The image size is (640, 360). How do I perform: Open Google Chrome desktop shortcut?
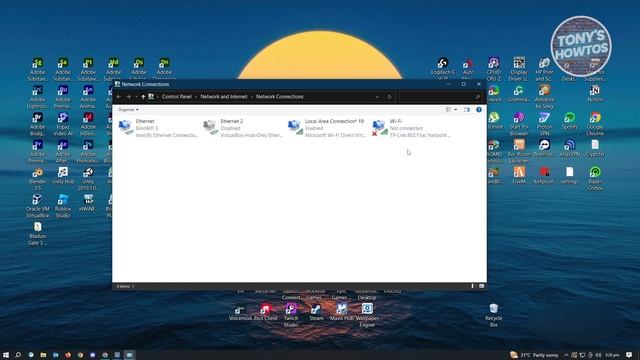595,124
